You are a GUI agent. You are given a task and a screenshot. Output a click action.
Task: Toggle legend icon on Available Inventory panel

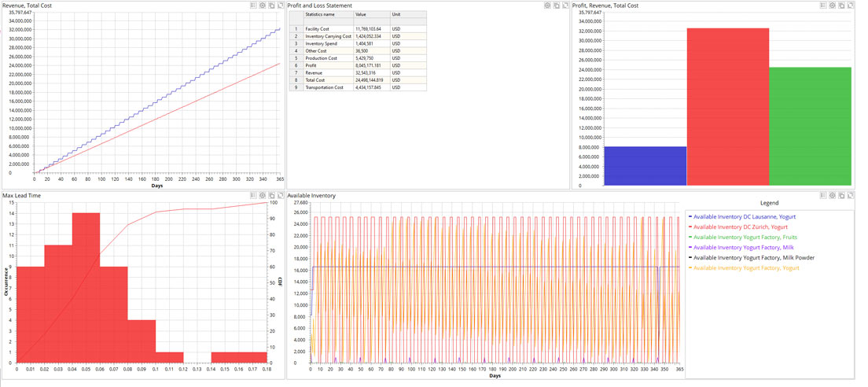[x=823, y=195]
